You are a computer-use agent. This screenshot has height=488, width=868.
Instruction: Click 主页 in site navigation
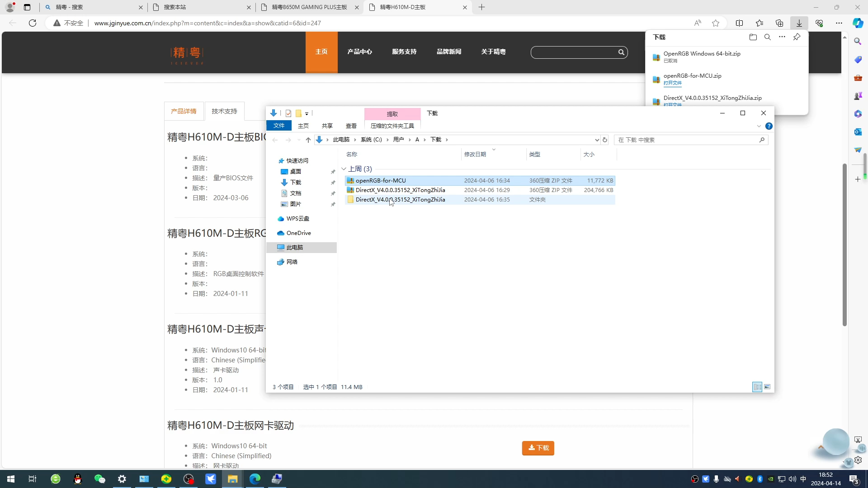(x=321, y=52)
